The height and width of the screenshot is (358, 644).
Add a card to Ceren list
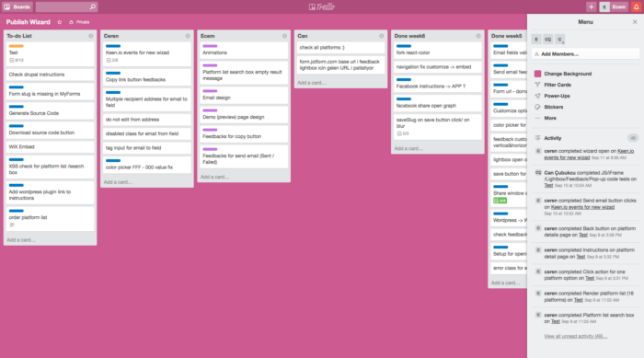(118, 182)
